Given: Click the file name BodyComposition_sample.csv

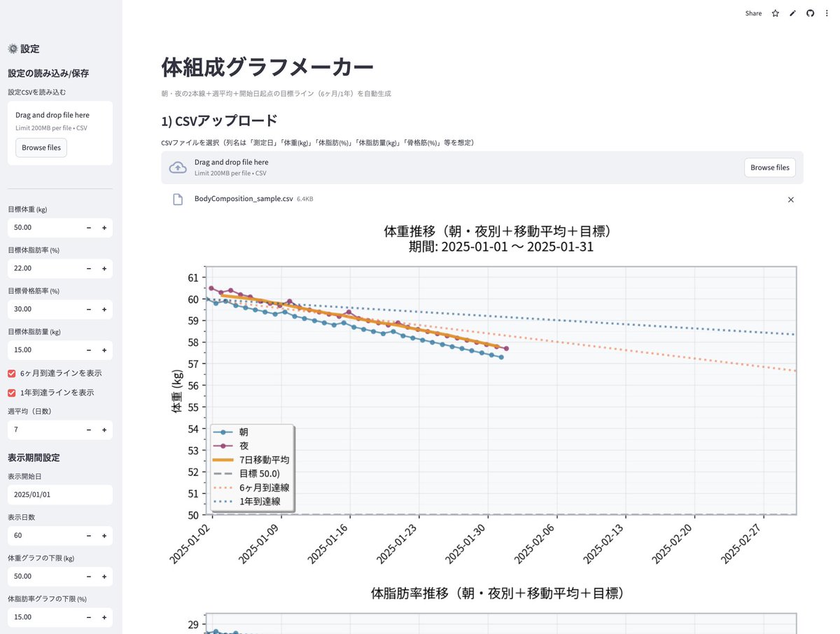Looking at the screenshot, I should (244, 199).
